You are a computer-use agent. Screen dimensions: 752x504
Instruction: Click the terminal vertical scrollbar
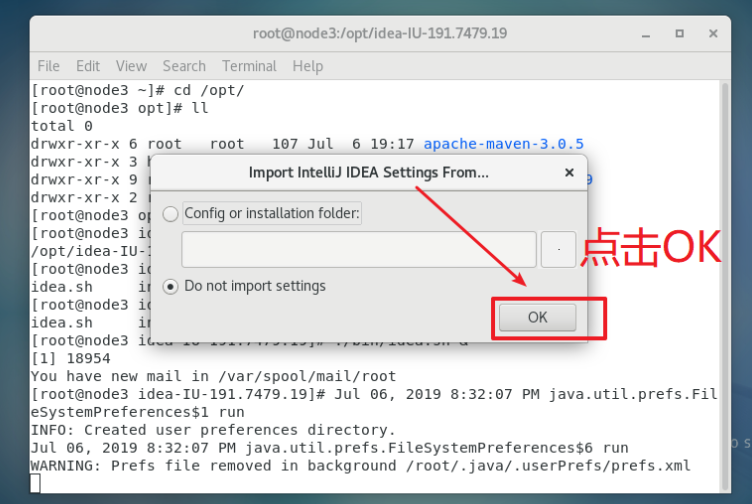click(725, 286)
